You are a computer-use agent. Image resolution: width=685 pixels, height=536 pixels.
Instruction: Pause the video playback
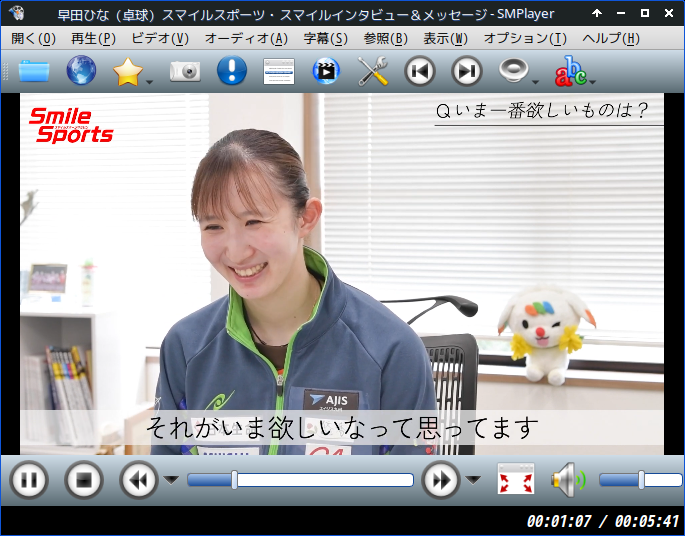point(29,480)
